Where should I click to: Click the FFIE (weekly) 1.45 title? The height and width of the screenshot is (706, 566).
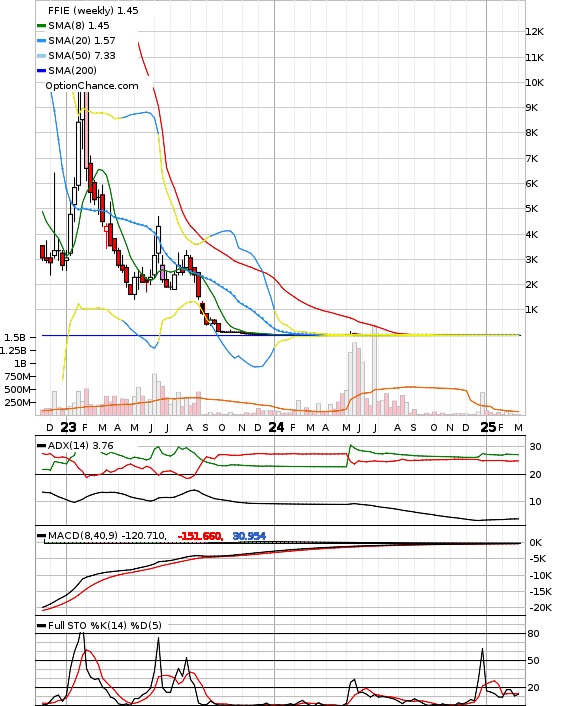[x=93, y=10]
